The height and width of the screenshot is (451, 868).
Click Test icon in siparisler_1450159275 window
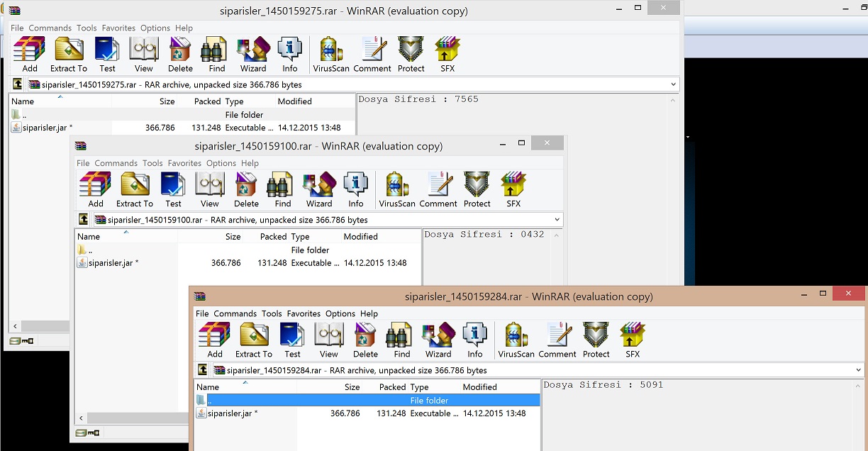pyautogui.click(x=107, y=54)
